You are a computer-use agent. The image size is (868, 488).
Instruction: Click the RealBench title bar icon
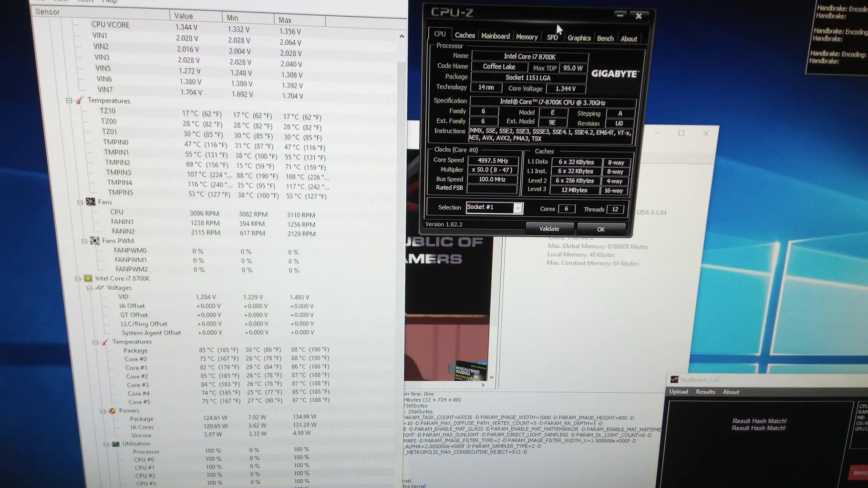(x=674, y=379)
